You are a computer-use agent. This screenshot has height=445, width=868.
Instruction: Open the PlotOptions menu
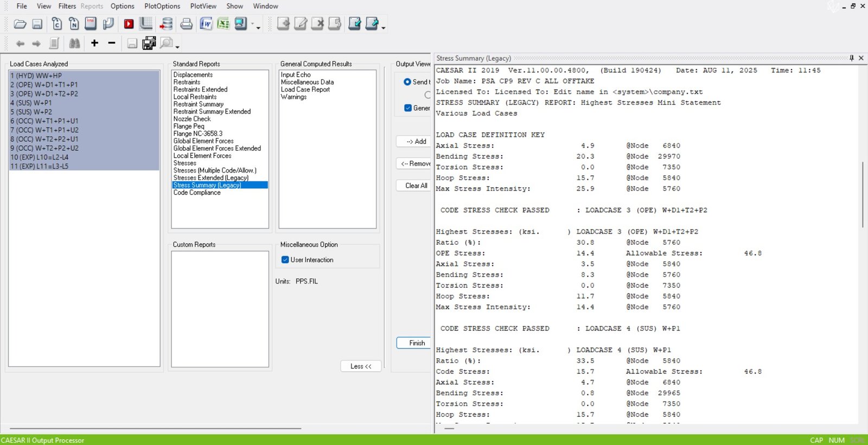(x=162, y=6)
